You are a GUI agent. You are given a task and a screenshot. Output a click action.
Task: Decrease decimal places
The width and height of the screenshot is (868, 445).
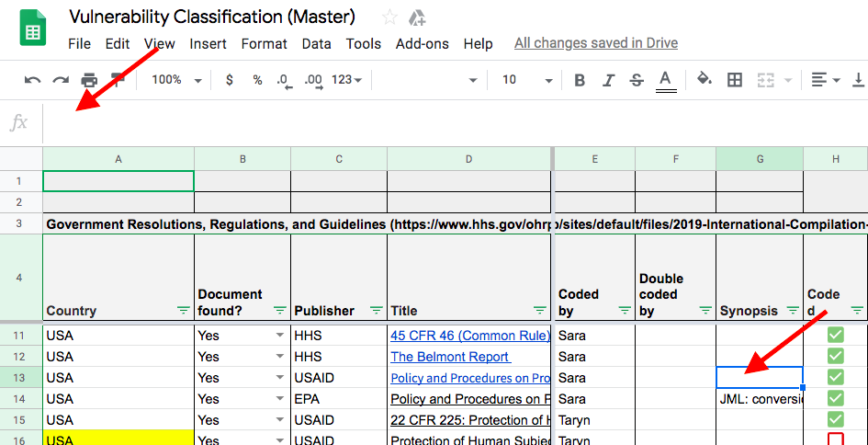(x=285, y=82)
